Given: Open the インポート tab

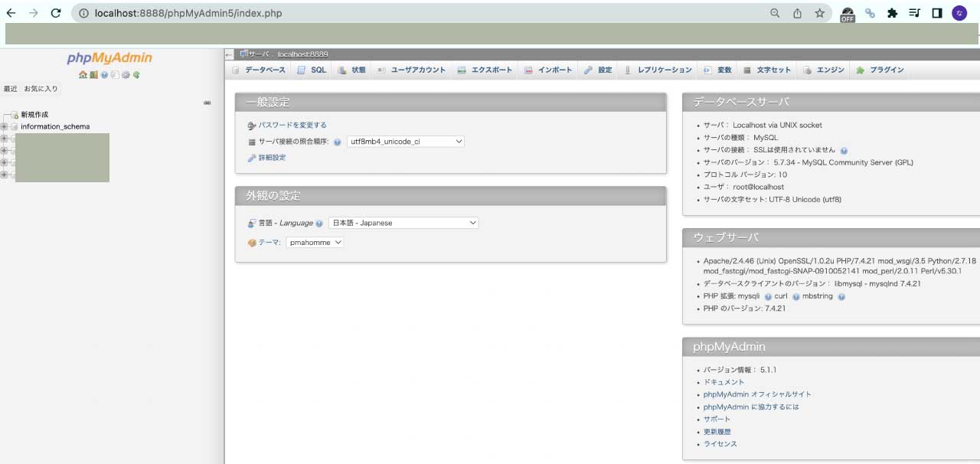Looking at the screenshot, I should (549, 70).
